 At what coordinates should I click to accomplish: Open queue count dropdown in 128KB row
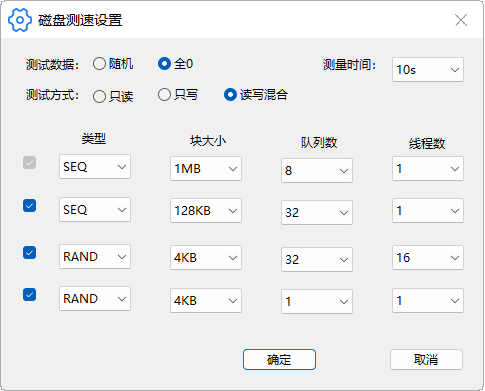click(x=317, y=212)
